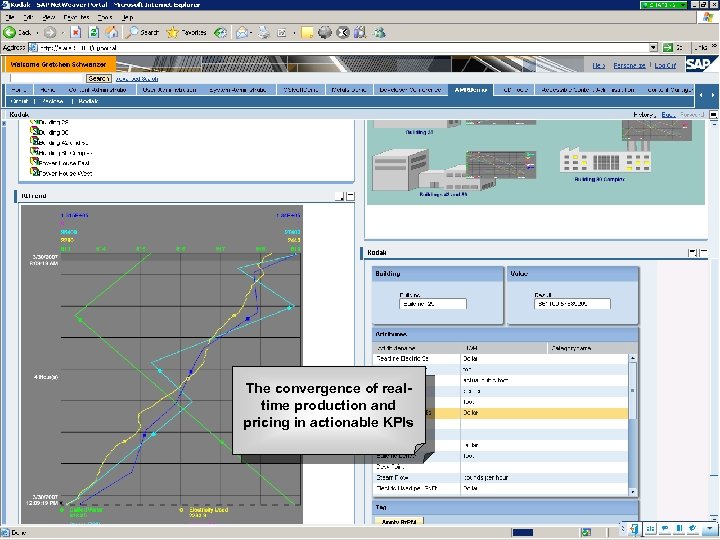The height and width of the screenshot is (540, 720).
Task: Click the Attributes table scroll down arrow
Action: 633,492
